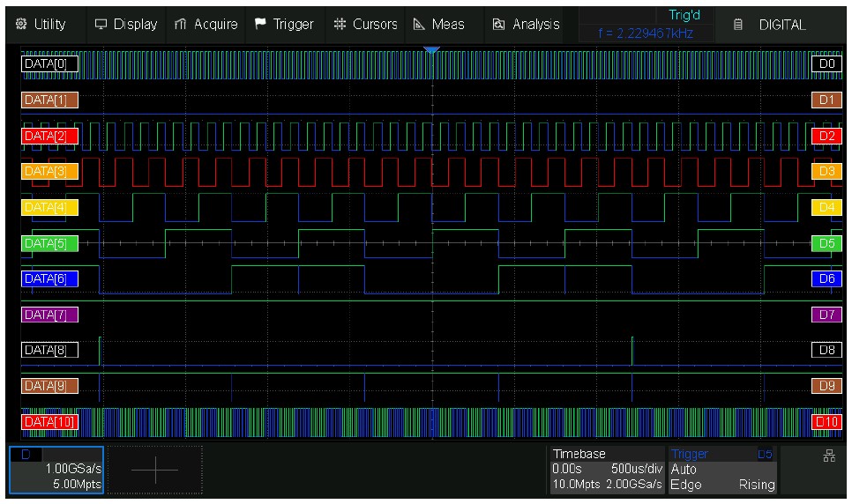Click the empty channel placeholder with crosshair
The height and width of the screenshot is (504, 852).
pyautogui.click(x=155, y=470)
